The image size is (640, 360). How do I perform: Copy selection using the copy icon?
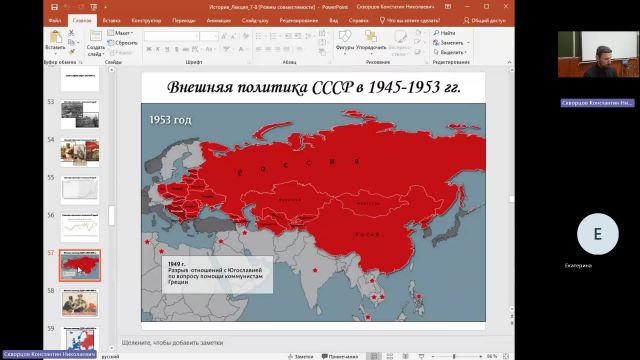click(x=71, y=42)
